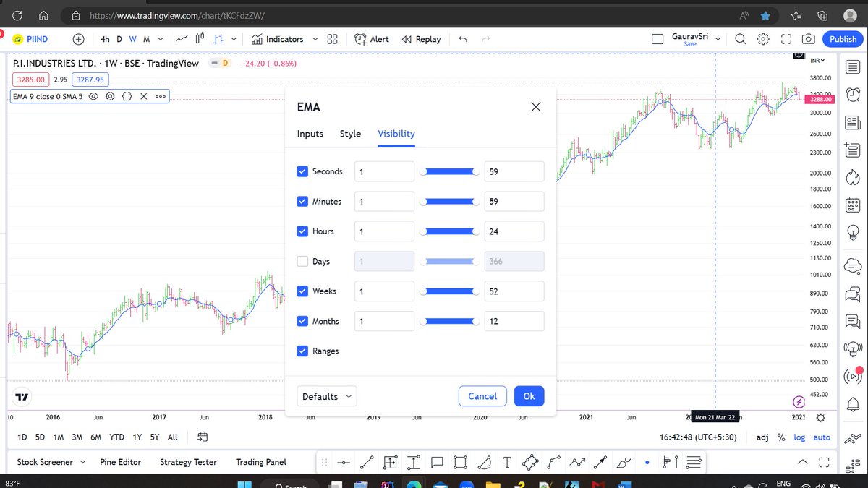Confirm settings with the Ok button

tap(529, 396)
